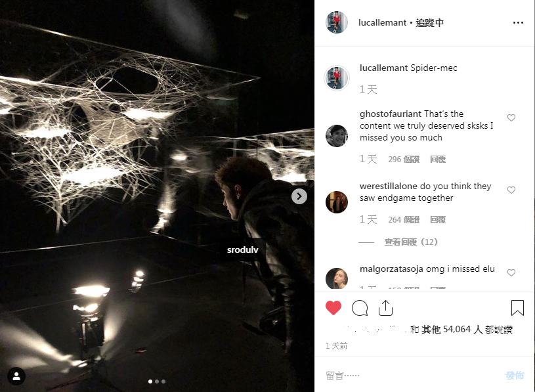535x392 pixels.
Task: Open the srodulv photo tag
Action: [243, 250]
